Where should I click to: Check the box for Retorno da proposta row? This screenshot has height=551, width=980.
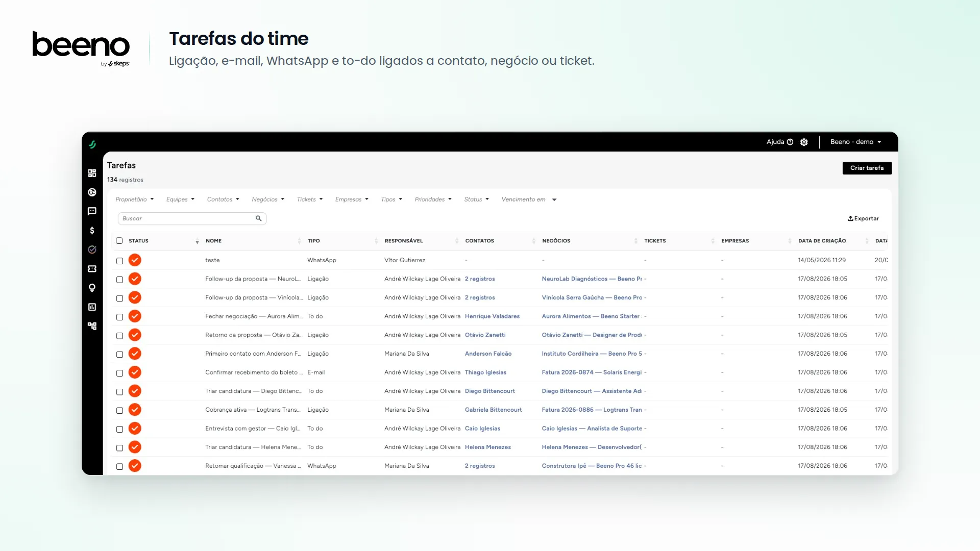pos(120,336)
